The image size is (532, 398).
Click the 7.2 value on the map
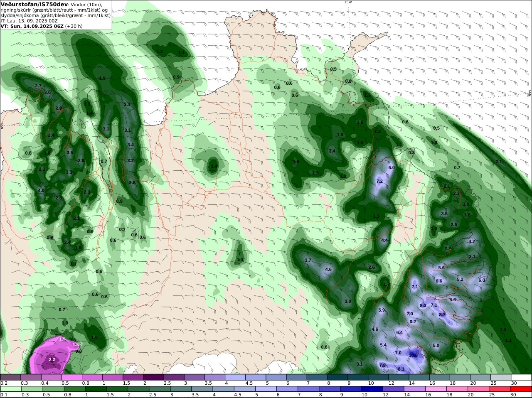(379, 182)
